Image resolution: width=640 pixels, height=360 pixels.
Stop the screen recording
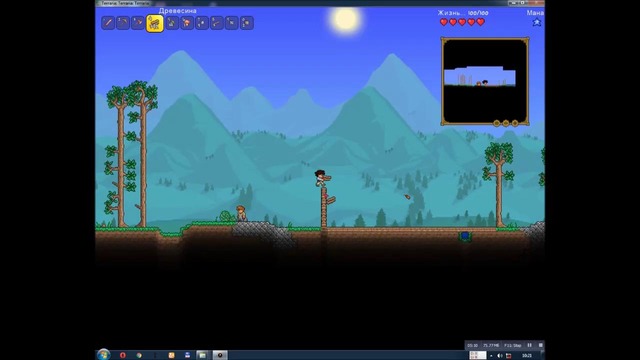pyautogui.click(x=540, y=345)
